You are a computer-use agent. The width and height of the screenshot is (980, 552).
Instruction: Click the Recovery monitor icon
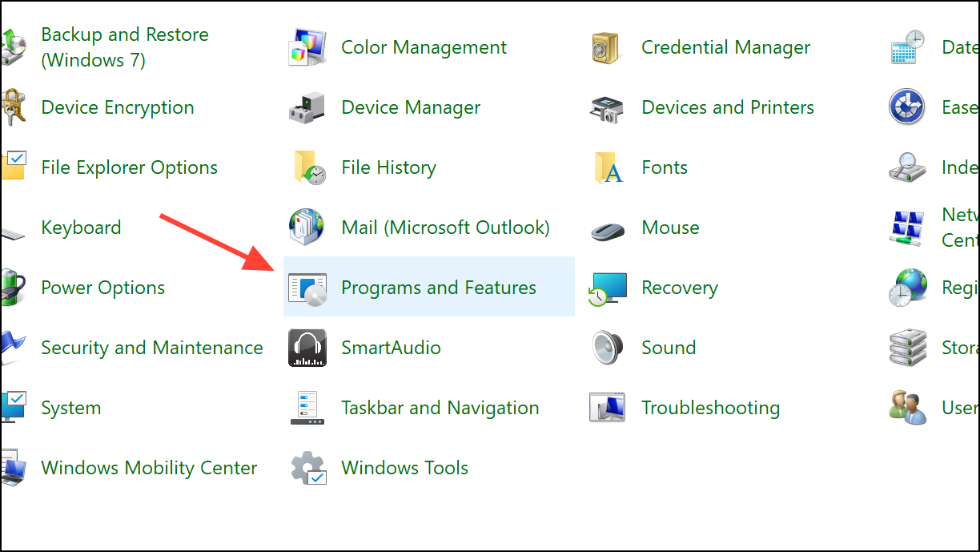pyautogui.click(x=608, y=288)
